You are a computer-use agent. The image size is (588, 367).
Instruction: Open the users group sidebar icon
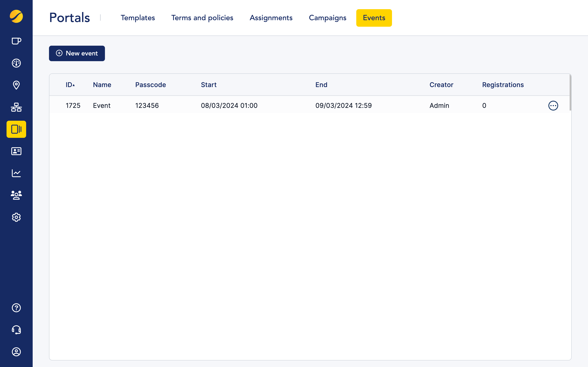click(16, 195)
